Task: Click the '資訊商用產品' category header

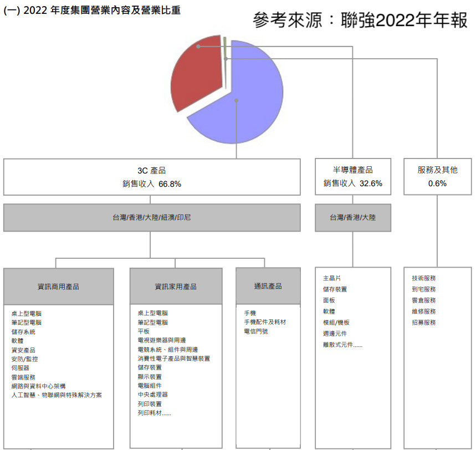Action: coord(59,287)
